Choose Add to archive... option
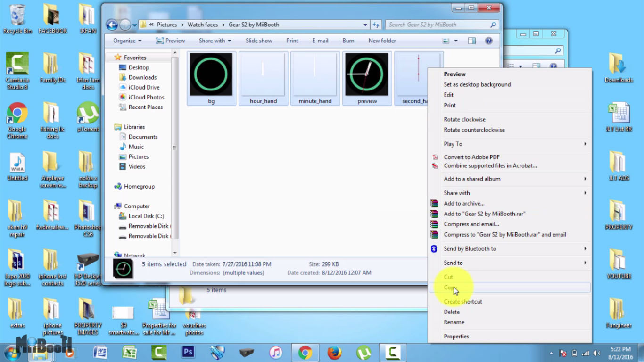Screen dimensions: 644x362 click(x=464, y=203)
